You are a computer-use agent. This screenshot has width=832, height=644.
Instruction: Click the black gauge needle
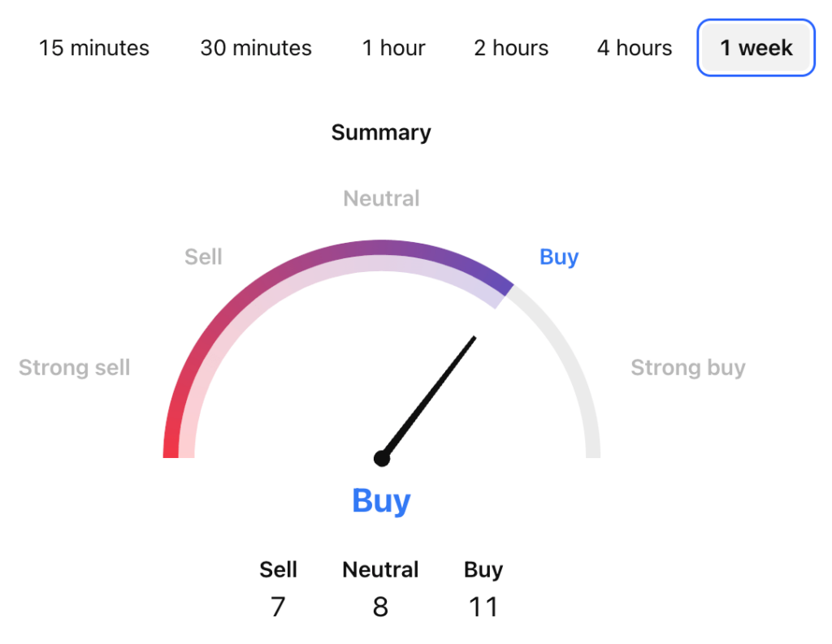coord(431,395)
